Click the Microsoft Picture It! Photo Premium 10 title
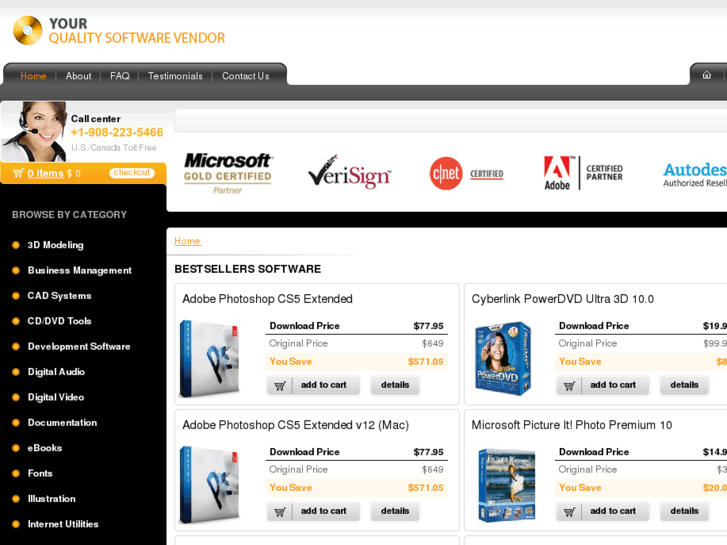The image size is (727, 545). [572, 425]
